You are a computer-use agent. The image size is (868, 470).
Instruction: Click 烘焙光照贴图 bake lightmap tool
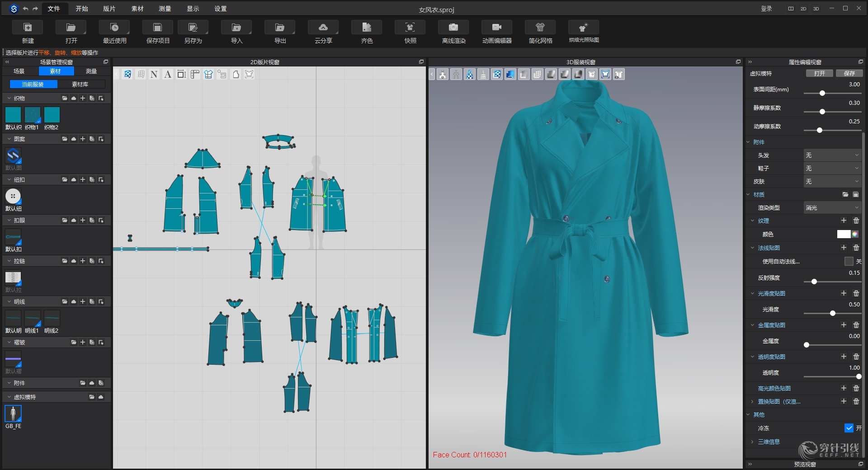click(583, 32)
